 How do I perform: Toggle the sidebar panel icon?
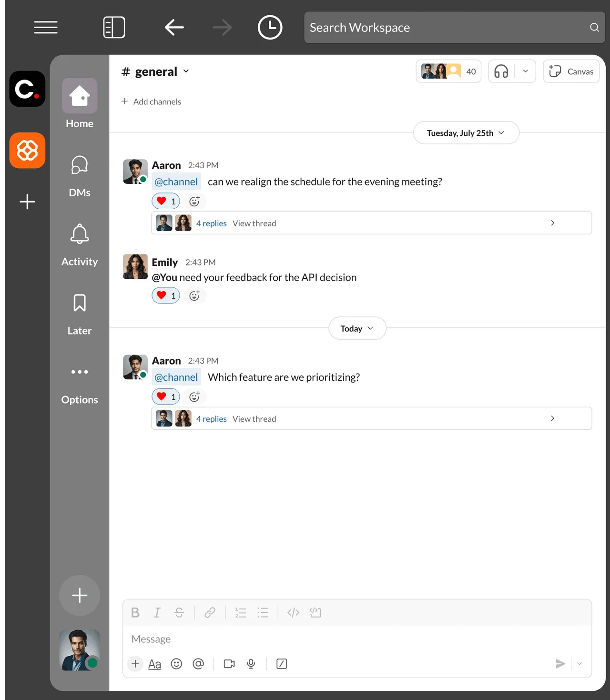[114, 28]
